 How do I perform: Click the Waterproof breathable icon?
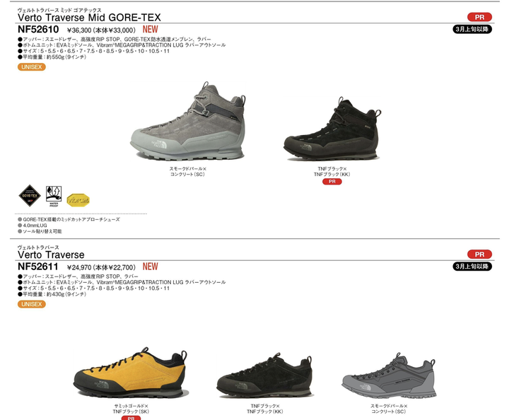pos(54,196)
